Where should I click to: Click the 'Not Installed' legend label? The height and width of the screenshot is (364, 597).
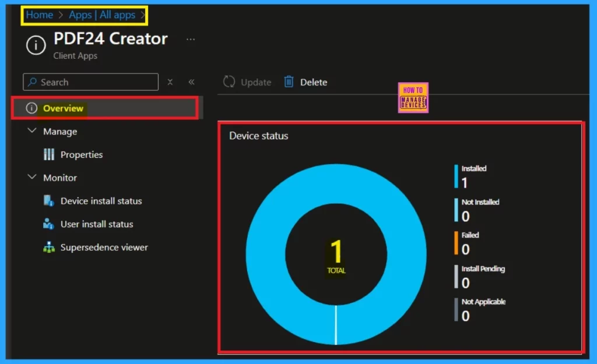pos(480,202)
